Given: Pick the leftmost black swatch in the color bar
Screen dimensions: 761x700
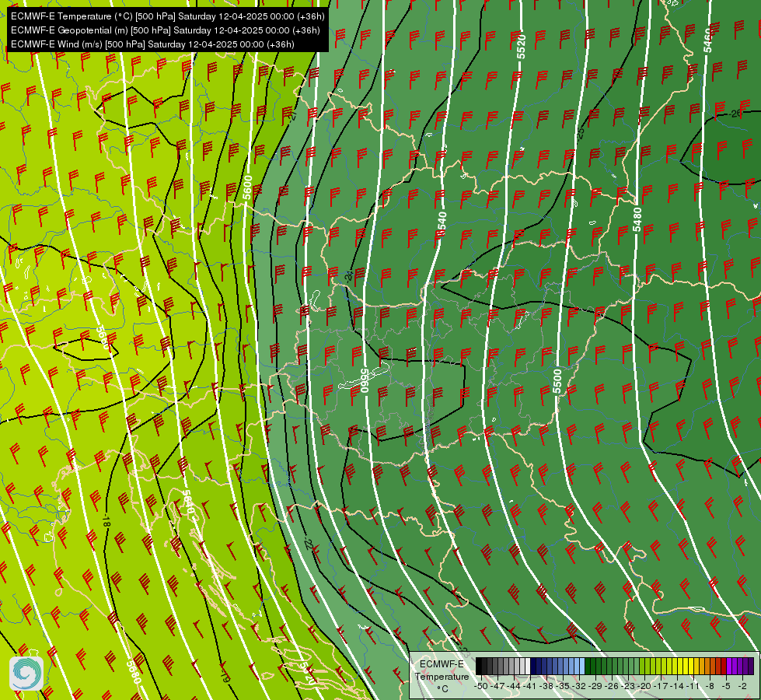Looking at the screenshot, I should point(479,666).
